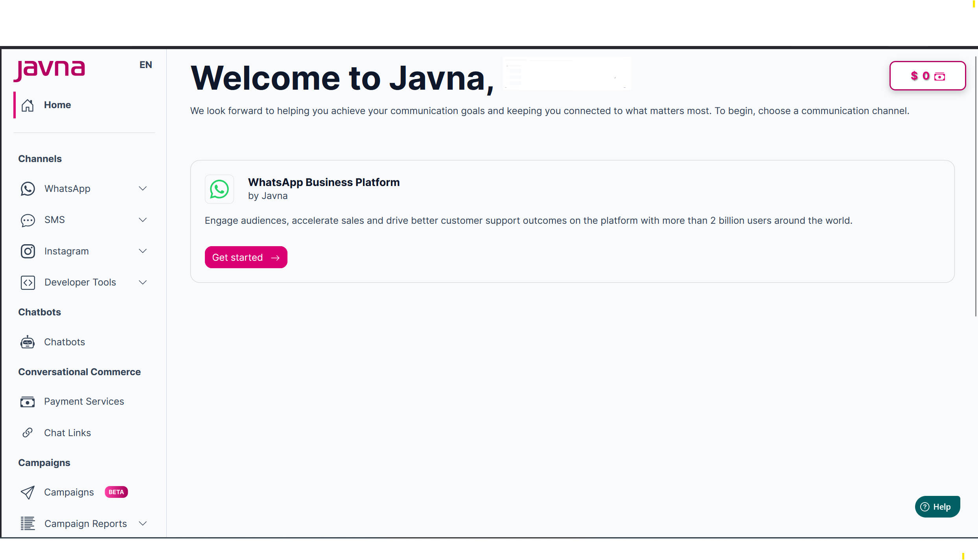Go to the Campaign Reports menu item
The height and width of the screenshot is (560, 978).
pos(85,523)
